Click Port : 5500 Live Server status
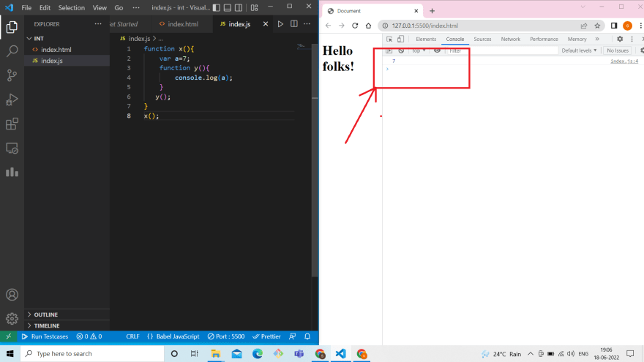 [x=226, y=336]
